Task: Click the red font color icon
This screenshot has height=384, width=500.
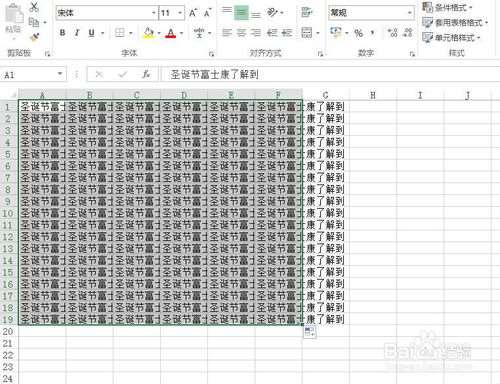Action: tap(171, 33)
